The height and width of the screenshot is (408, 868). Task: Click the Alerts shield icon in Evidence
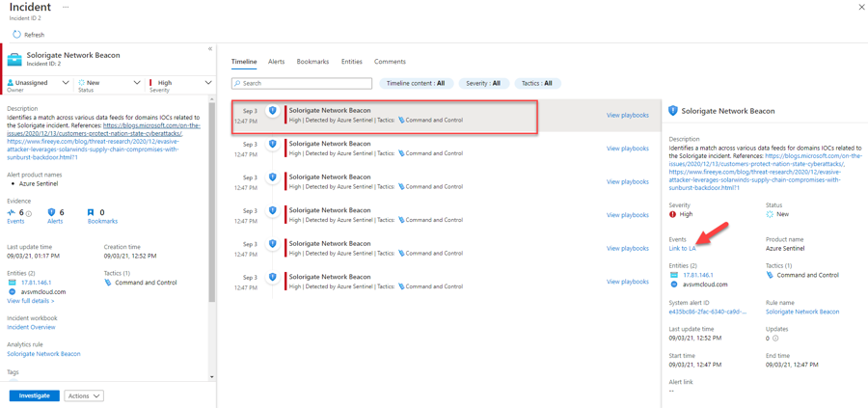[51, 212]
